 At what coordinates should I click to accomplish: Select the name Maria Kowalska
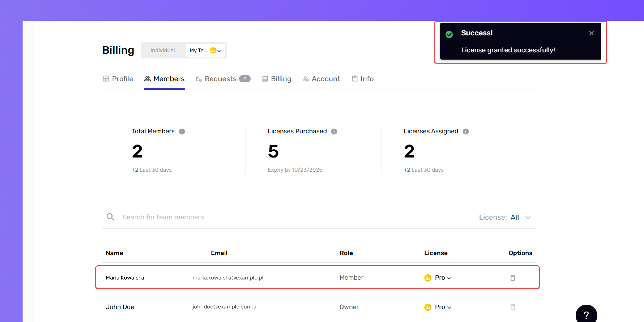click(x=125, y=278)
